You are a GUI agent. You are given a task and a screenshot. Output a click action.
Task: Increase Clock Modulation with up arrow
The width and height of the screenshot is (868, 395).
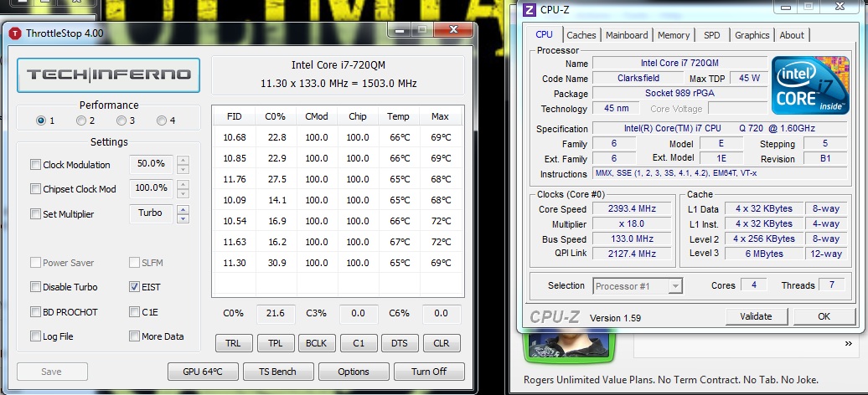click(x=183, y=161)
